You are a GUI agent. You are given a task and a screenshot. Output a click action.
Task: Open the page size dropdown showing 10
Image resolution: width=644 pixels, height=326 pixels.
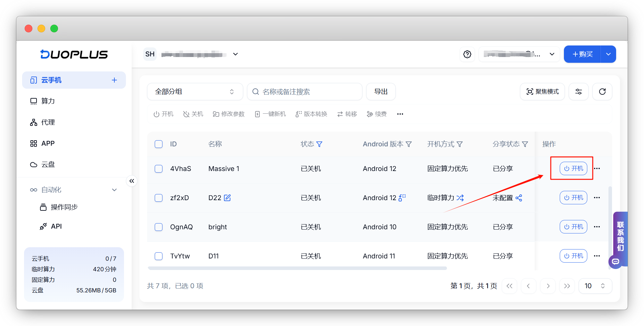click(x=595, y=286)
